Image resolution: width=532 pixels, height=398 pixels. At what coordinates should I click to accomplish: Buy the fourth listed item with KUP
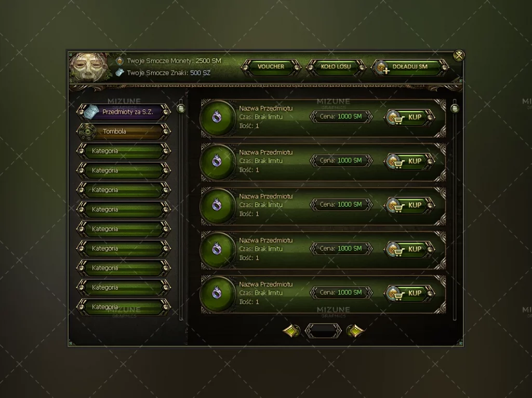pos(409,249)
